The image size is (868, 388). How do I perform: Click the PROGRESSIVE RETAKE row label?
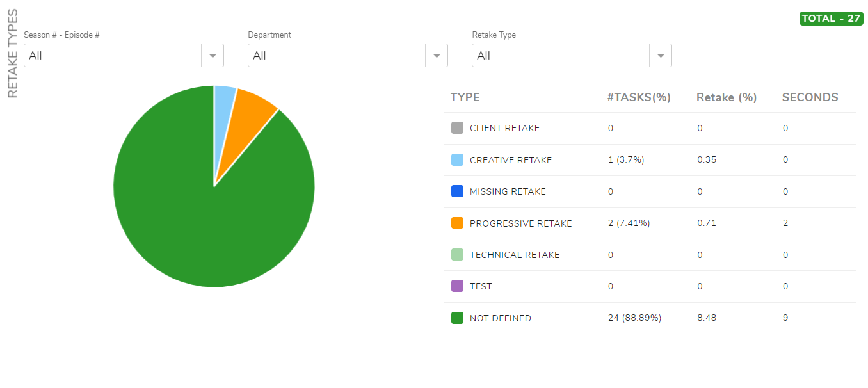[521, 223]
